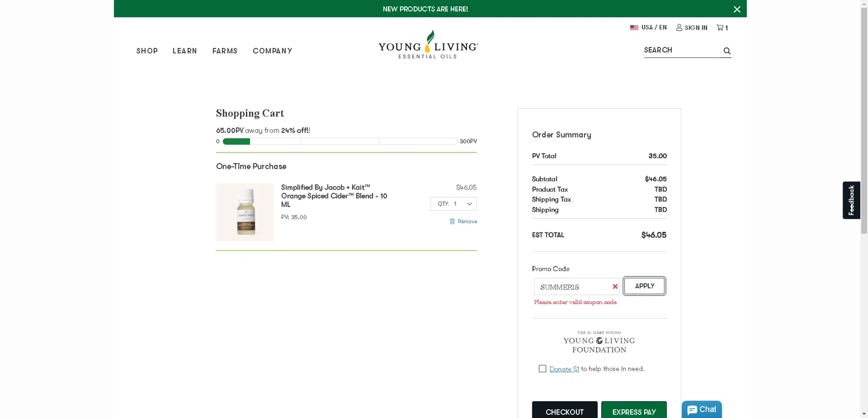Open the Sign In account link
This screenshot has height=418, width=868.
coord(692,28)
